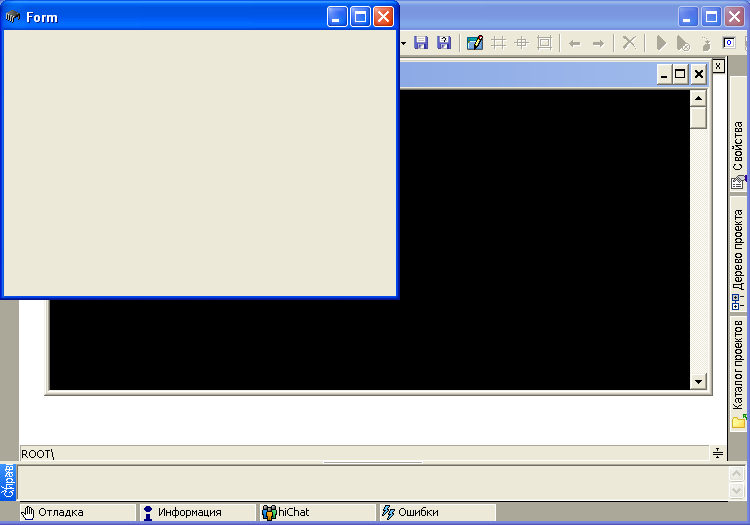The height and width of the screenshot is (525, 750).
Task: Click the splitter icon right of ROOT path
Action: click(x=717, y=454)
